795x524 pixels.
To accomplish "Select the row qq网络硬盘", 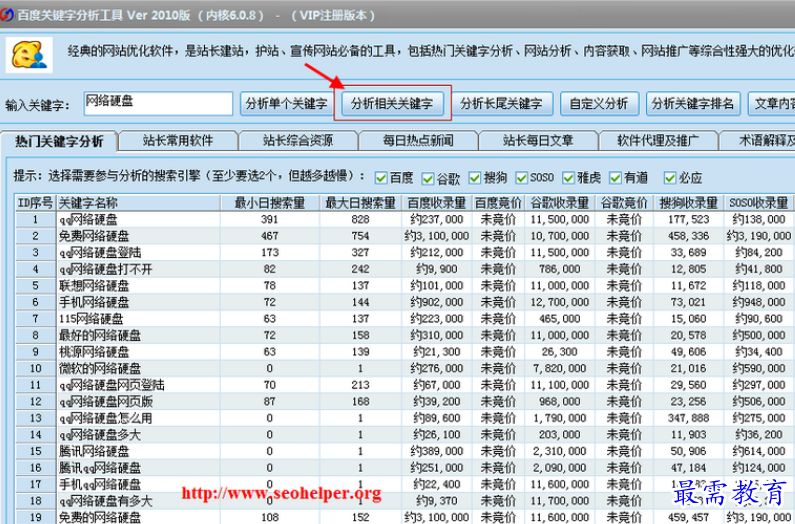I will (405, 220).
